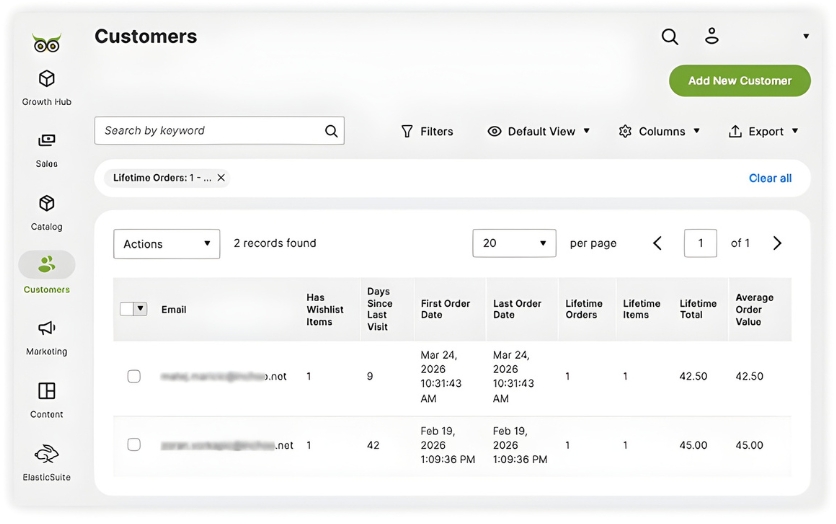Screen dimensions: 836x524
Task: Click the Add New Customer button
Action: [x=739, y=81]
